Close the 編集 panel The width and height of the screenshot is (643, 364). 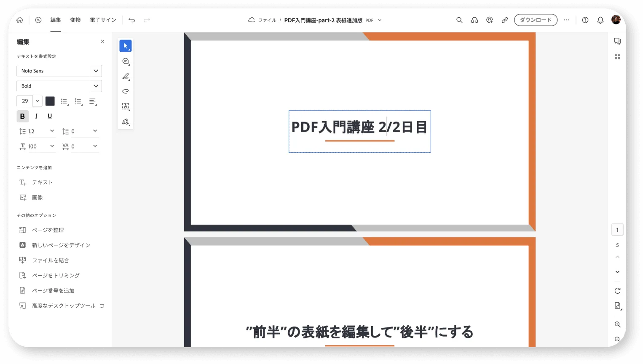(x=102, y=41)
